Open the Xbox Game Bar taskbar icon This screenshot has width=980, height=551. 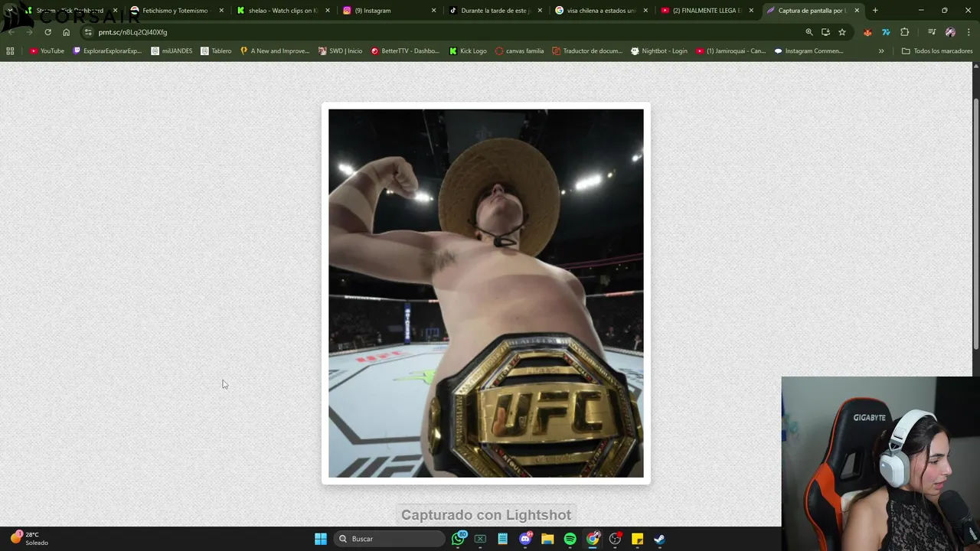click(x=480, y=539)
